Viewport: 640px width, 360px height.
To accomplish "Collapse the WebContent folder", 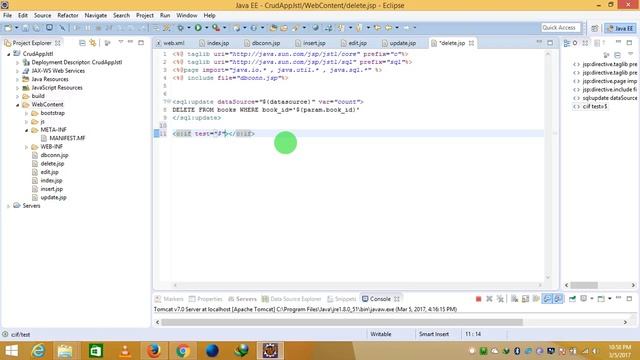I will [18, 105].
